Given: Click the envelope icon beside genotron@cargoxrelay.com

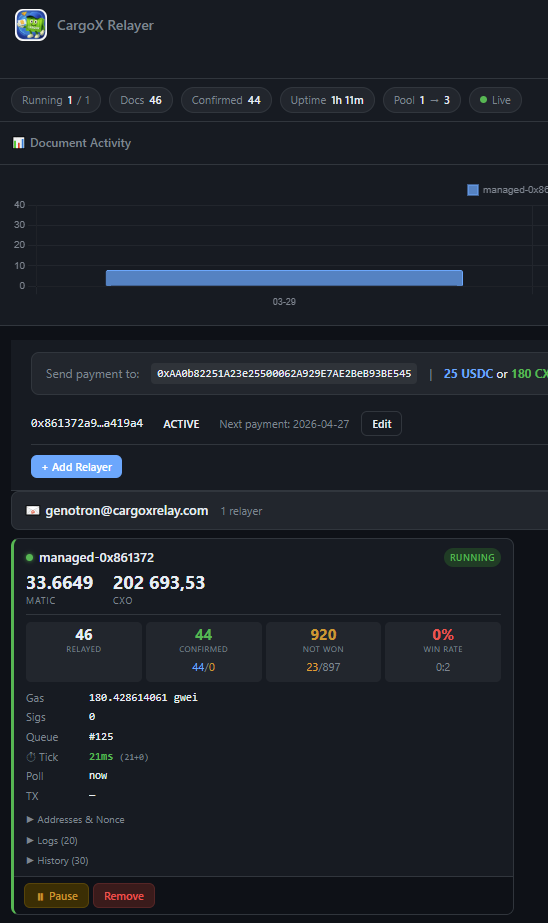Looking at the screenshot, I should pos(33,510).
